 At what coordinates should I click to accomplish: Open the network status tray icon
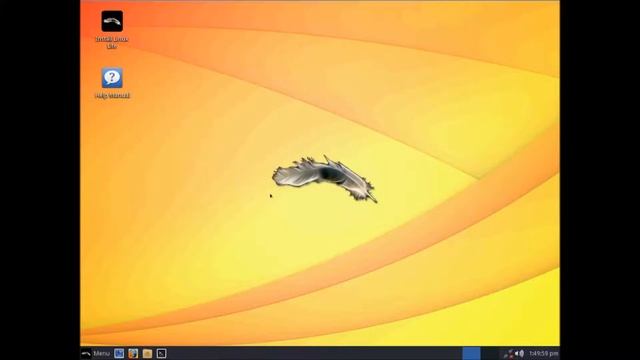[509, 353]
